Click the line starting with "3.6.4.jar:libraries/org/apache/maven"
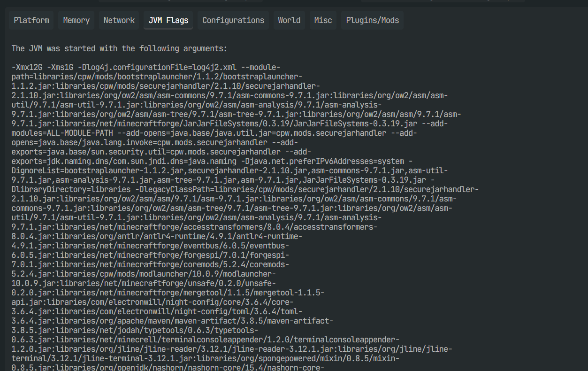Viewport: 588px width, 371px height. click(x=173, y=321)
